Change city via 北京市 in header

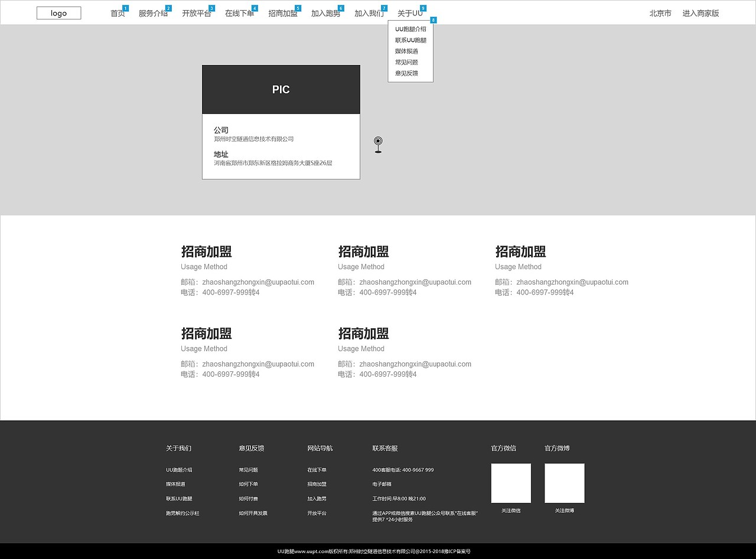click(660, 13)
